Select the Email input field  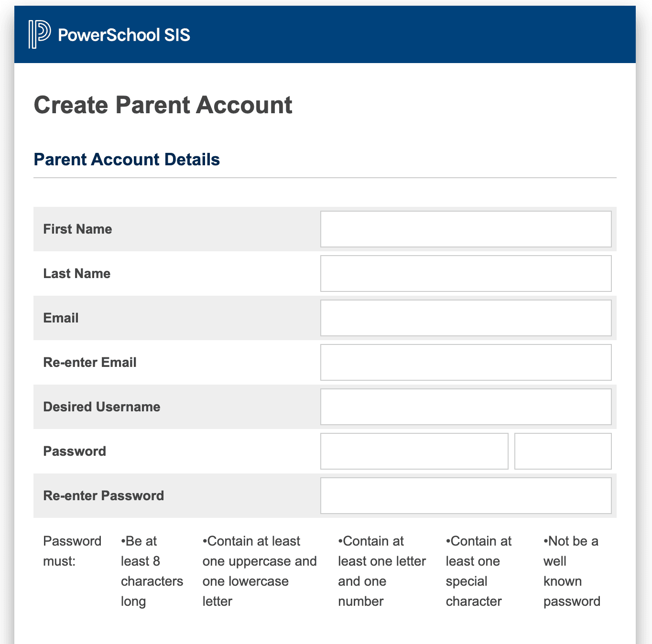tap(466, 318)
